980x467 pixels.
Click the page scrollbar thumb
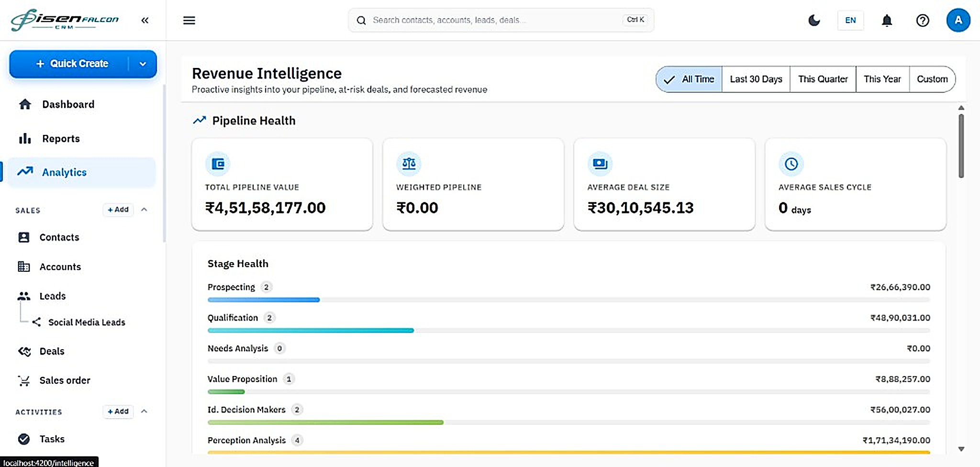pos(961,145)
